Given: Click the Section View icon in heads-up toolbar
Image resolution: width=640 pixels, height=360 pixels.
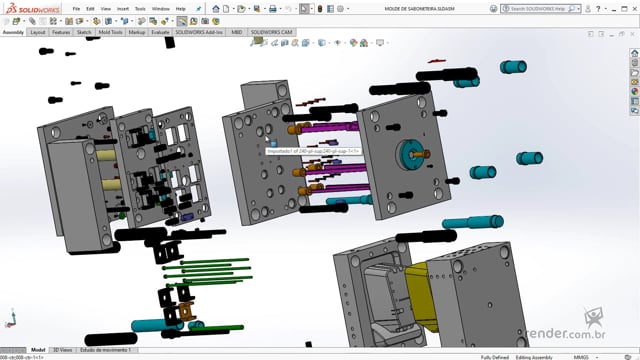Looking at the screenshot, I should point(285,42).
